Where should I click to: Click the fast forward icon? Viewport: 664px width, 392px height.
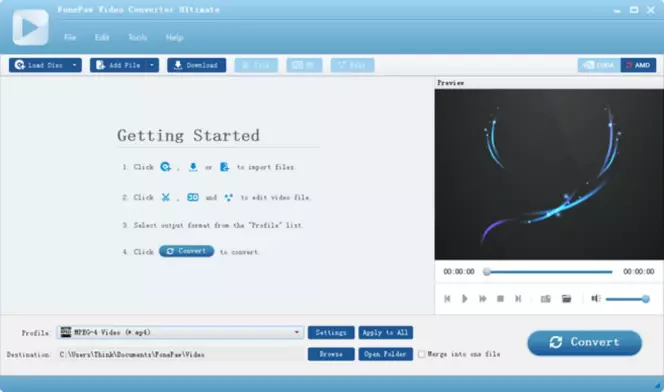click(x=482, y=299)
